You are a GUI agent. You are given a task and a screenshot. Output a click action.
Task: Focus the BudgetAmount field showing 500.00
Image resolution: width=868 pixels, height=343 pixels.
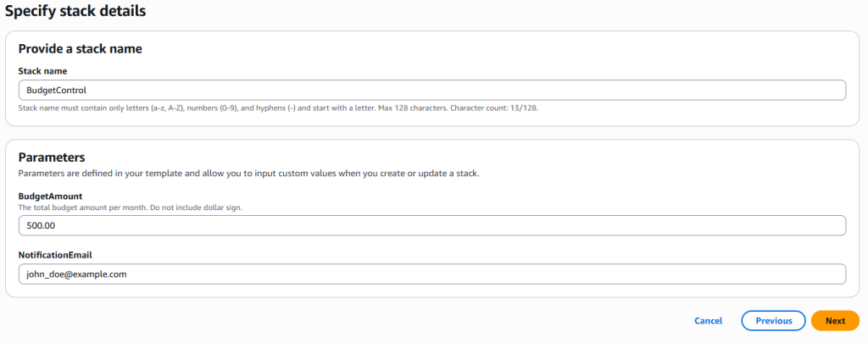click(431, 226)
